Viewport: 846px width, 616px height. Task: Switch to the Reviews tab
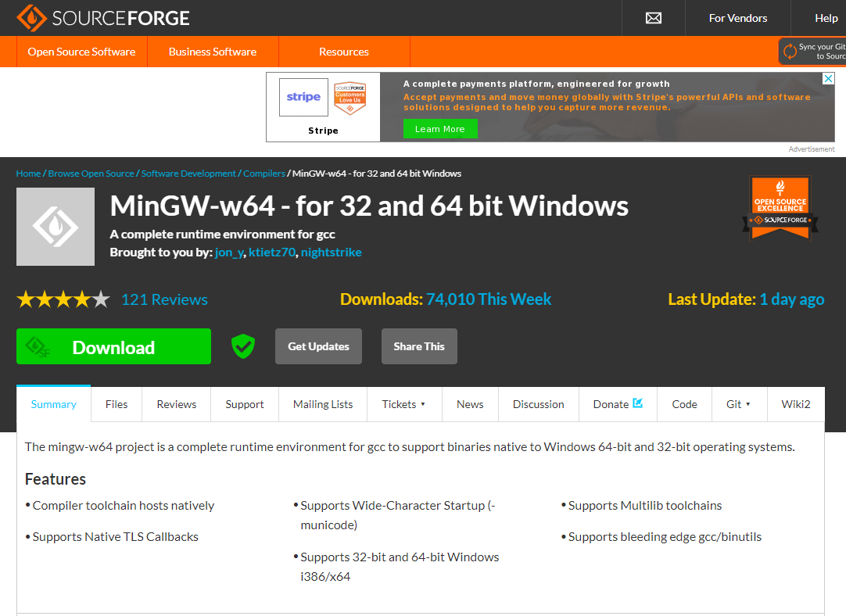coord(177,404)
